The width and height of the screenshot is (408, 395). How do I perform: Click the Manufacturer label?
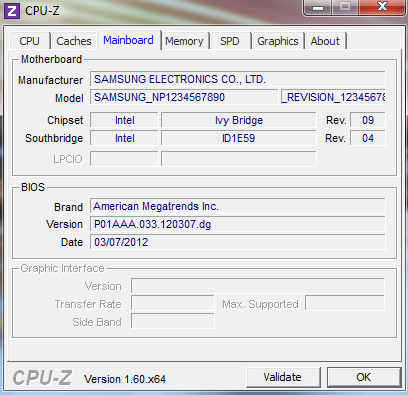(50, 80)
